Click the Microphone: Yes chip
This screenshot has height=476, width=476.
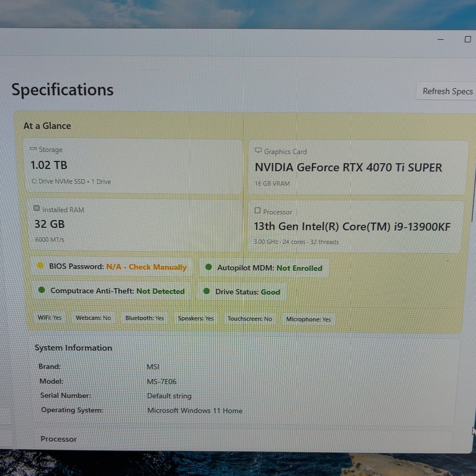pyautogui.click(x=308, y=319)
